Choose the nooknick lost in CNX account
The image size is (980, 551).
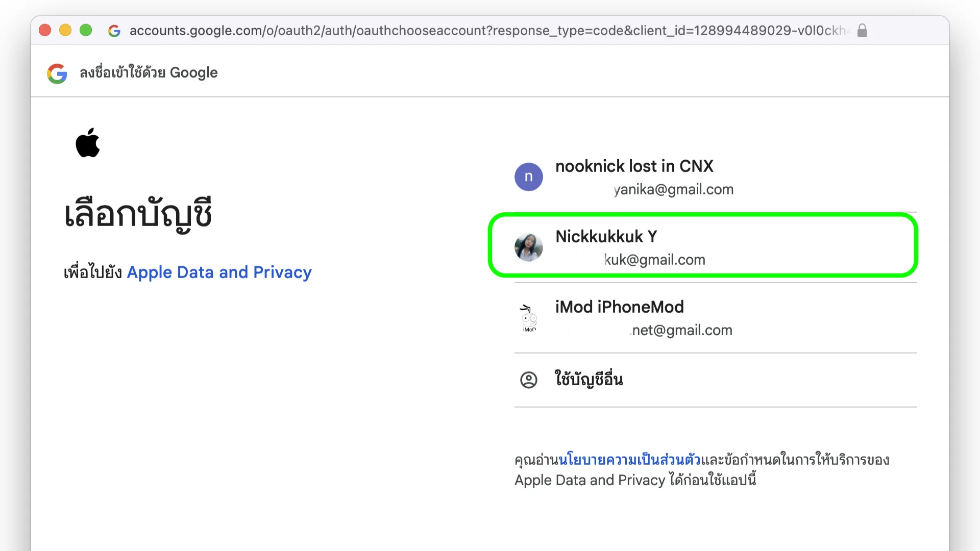(634, 166)
